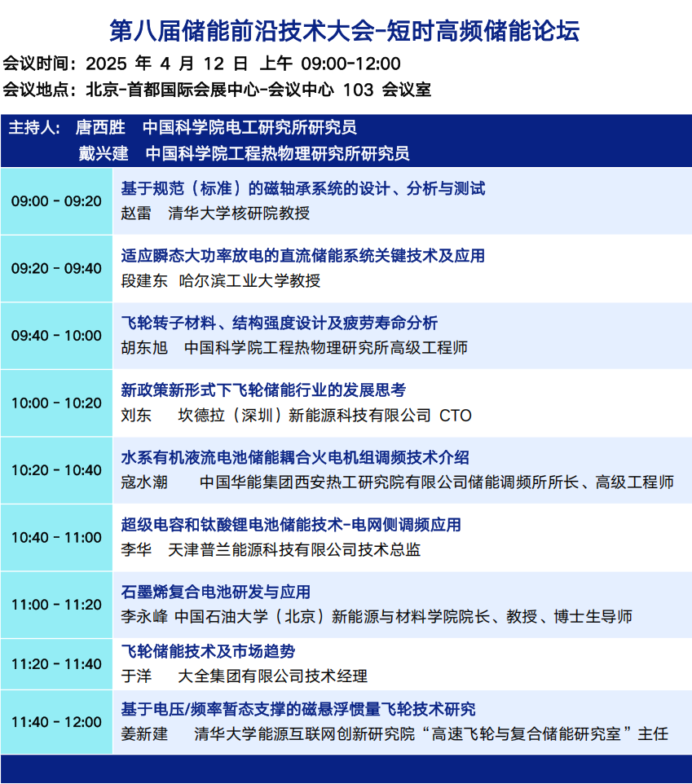Click the forum title heading at top
The height and width of the screenshot is (784, 692).
(x=345, y=31)
